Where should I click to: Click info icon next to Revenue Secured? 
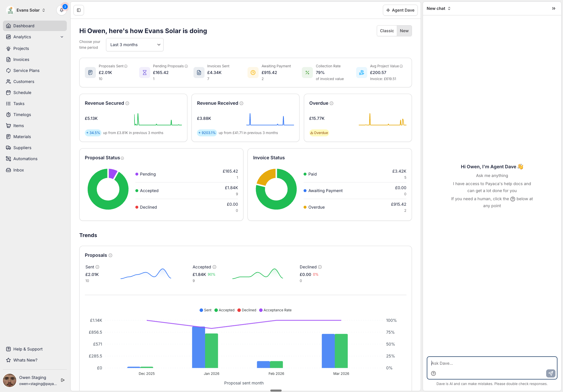coord(127,103)
